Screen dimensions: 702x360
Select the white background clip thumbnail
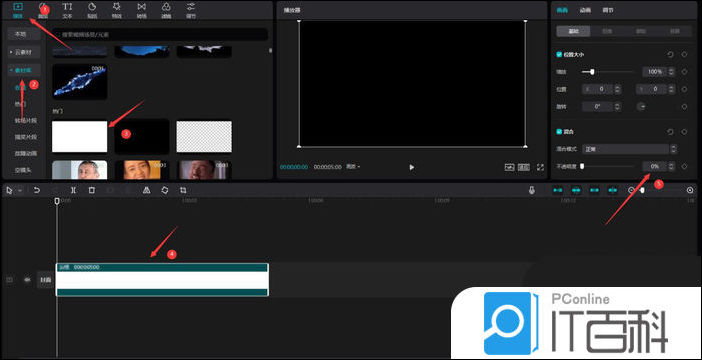[80, 137]
